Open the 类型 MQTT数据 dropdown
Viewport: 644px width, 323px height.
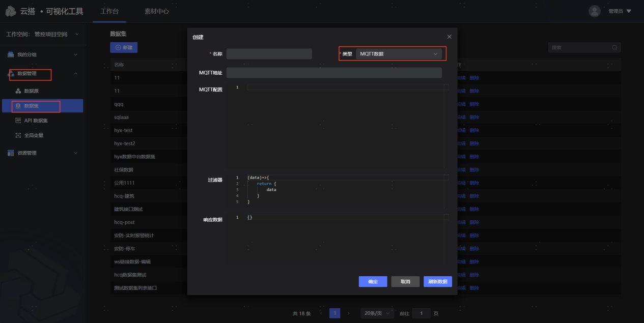pyautogui.click(x=399, y=54)
